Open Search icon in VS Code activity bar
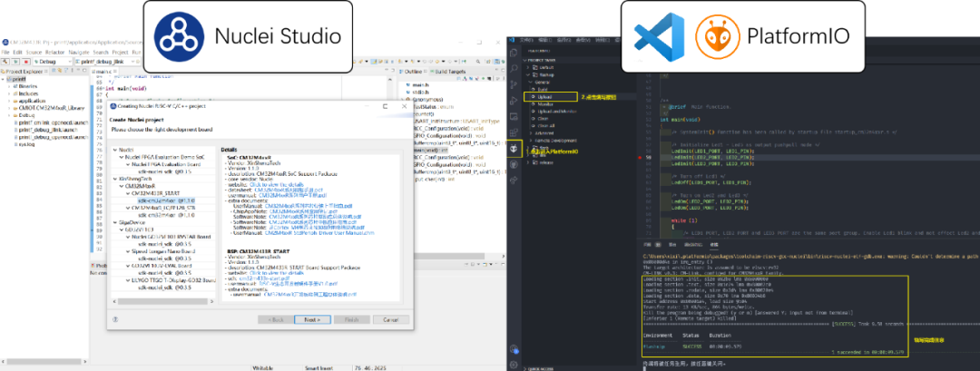This screenshot has height=371, width=980. (x=514, y=68)
